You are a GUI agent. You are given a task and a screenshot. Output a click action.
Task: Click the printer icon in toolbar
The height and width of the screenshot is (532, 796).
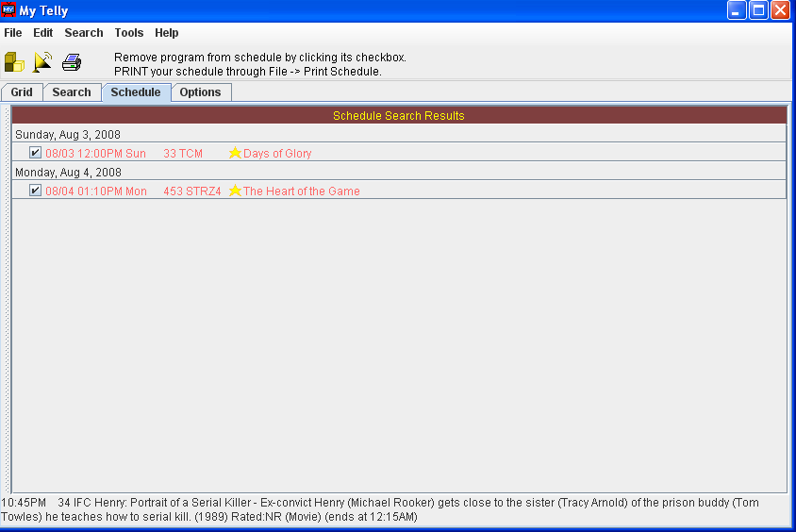click(x=72, y=63)
